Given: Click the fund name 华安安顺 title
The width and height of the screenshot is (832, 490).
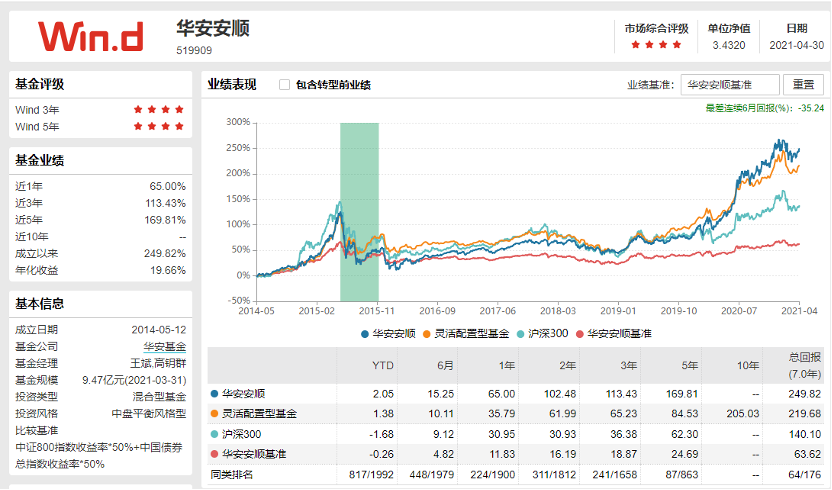Looking at the screenshot, I should point(213,28).
